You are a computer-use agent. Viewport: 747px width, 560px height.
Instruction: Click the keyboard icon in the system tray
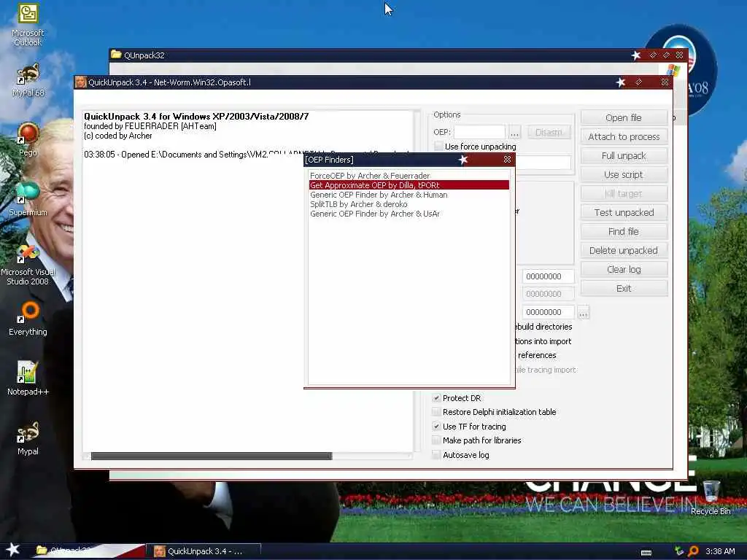[x=646, y=553]
